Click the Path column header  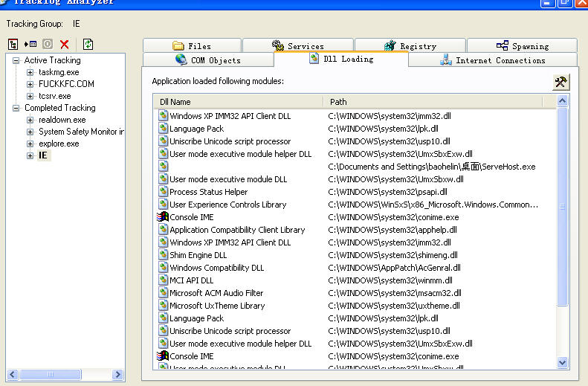[x=439, y=102]
